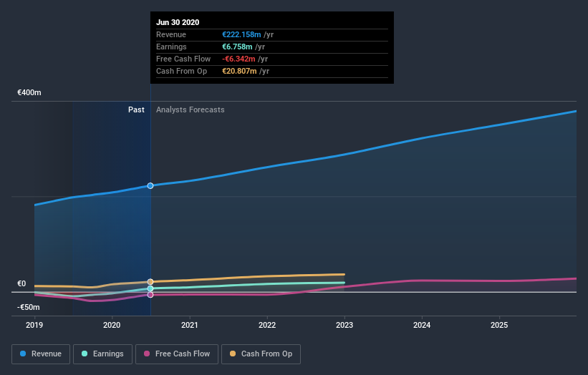Image resolution: width=588 pixels, height=375 pixels.
Task: Click the Past section label
Action: pos(136,109)
